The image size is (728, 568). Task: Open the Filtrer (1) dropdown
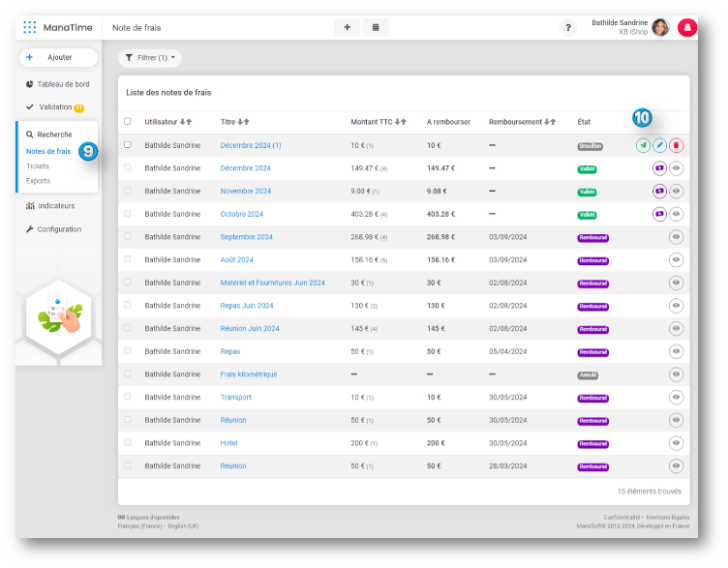[149, 58]
